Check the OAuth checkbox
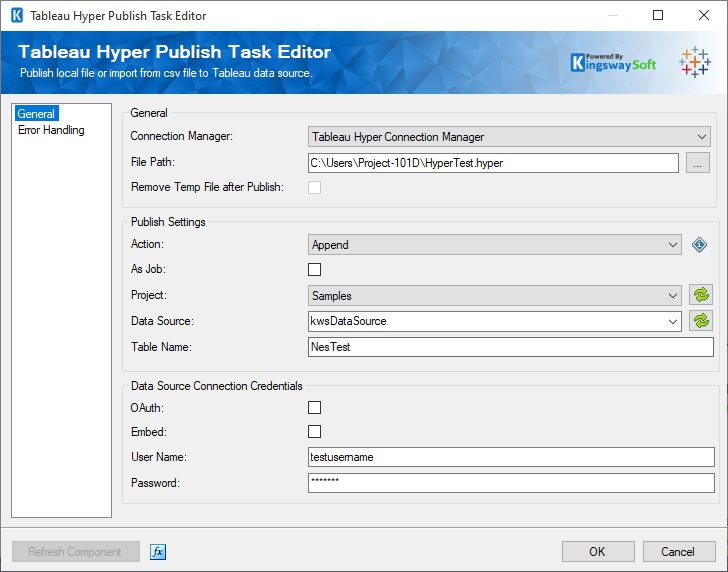This screenshot has width=728, height=572. click(314, 408)
